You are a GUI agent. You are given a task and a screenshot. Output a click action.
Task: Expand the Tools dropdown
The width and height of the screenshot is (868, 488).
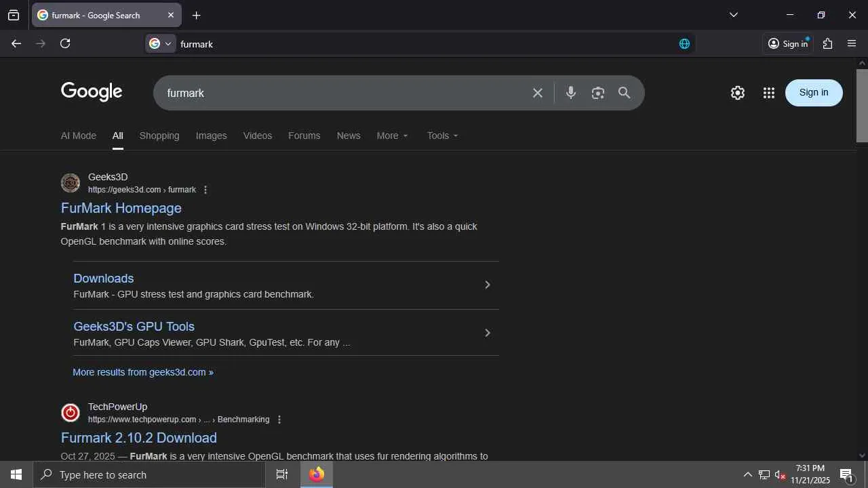(443, 136)
